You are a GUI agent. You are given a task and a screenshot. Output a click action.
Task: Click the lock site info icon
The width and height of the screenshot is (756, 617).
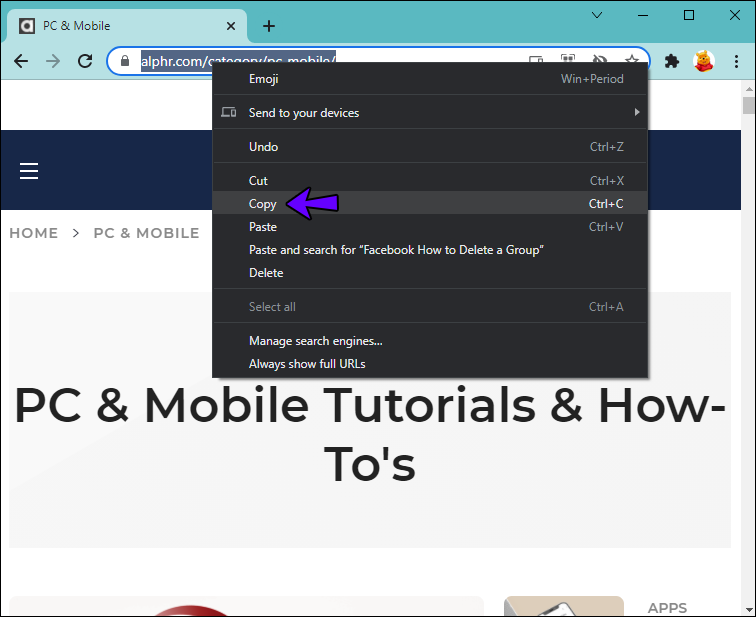(125, 61)
